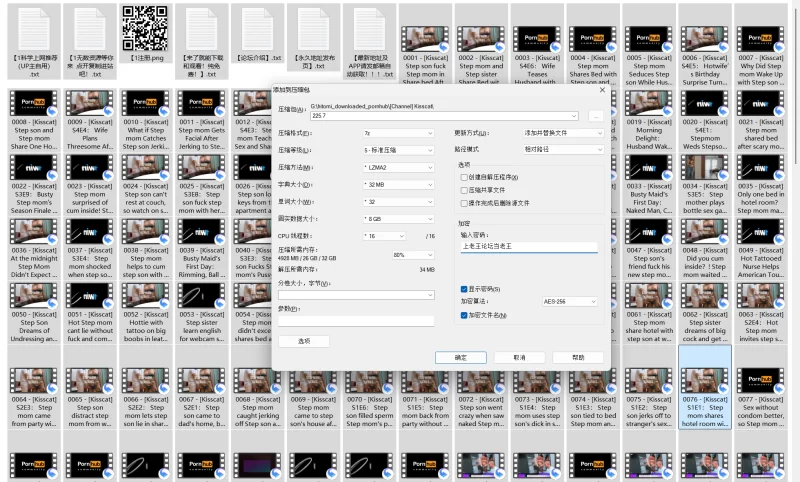Click the 确定 button
The width and height of the screenshot is (800, 482).
[460, 357]
